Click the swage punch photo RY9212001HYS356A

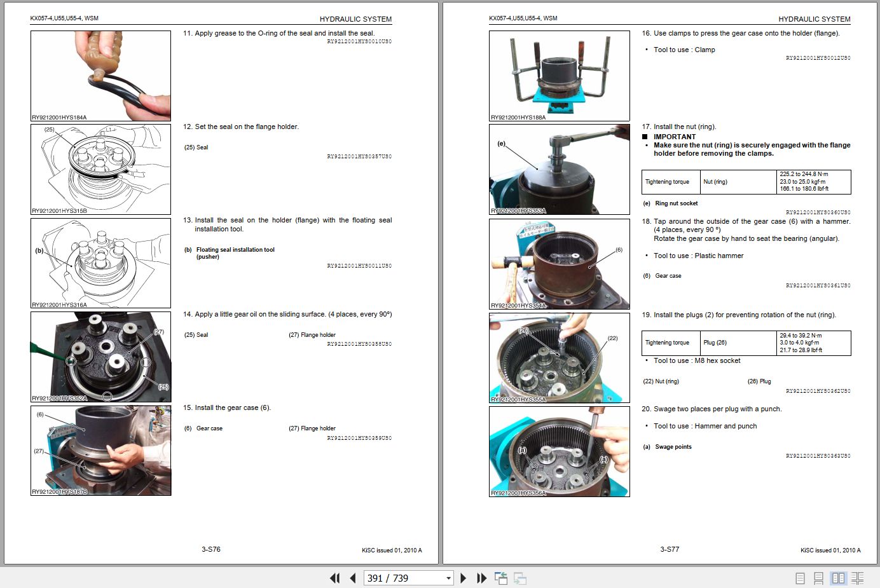coord(559,453)
